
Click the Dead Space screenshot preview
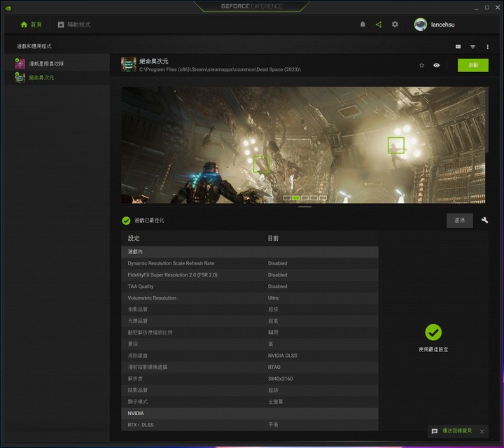pyautogui.click(x=303, y=145)
